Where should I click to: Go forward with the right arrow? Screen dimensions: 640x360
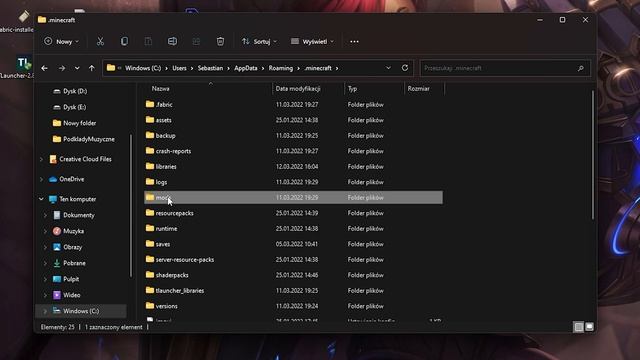62,68
